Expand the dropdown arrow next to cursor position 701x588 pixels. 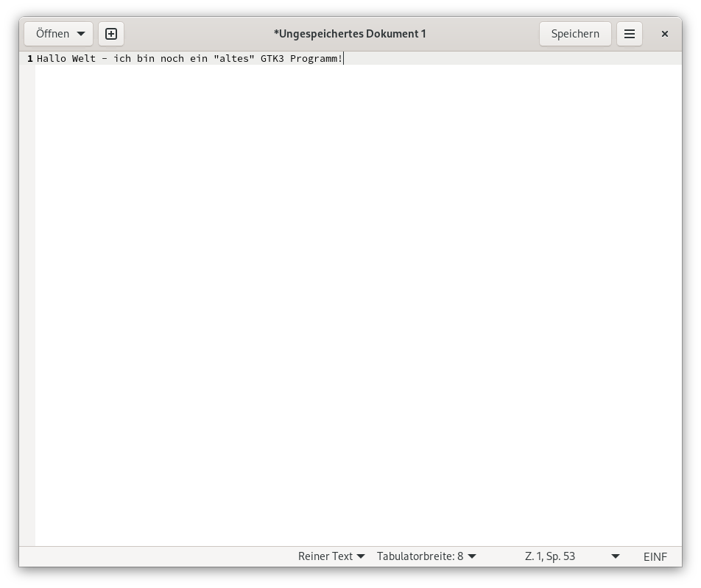click(616, 556)
